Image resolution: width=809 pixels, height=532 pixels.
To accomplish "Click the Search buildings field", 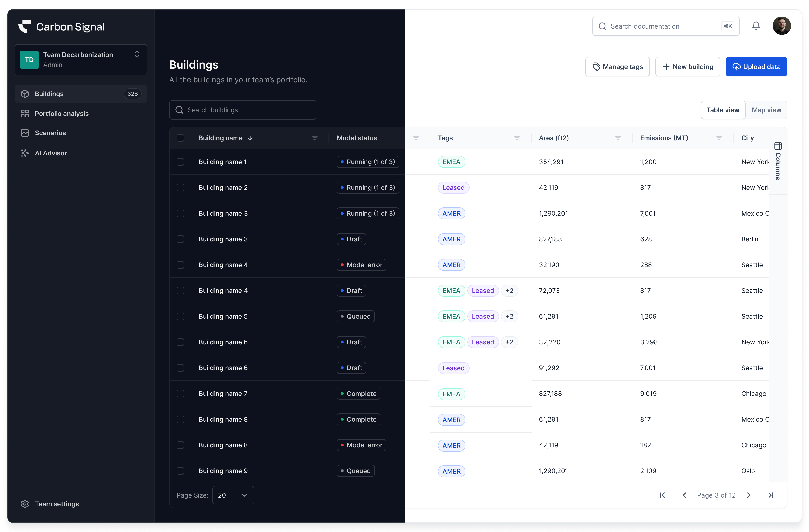I will coord(243,110).
